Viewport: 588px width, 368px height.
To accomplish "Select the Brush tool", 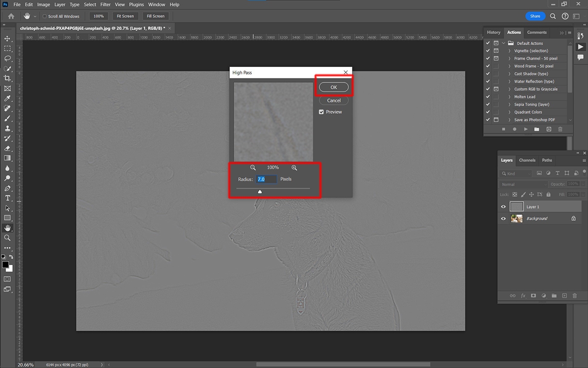I will point(7,118).
